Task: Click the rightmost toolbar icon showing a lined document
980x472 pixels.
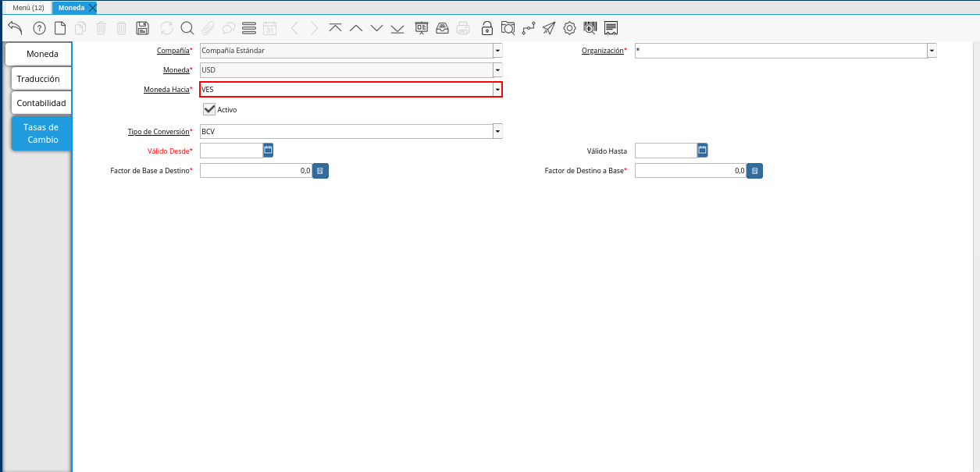Action: [611, 28]
